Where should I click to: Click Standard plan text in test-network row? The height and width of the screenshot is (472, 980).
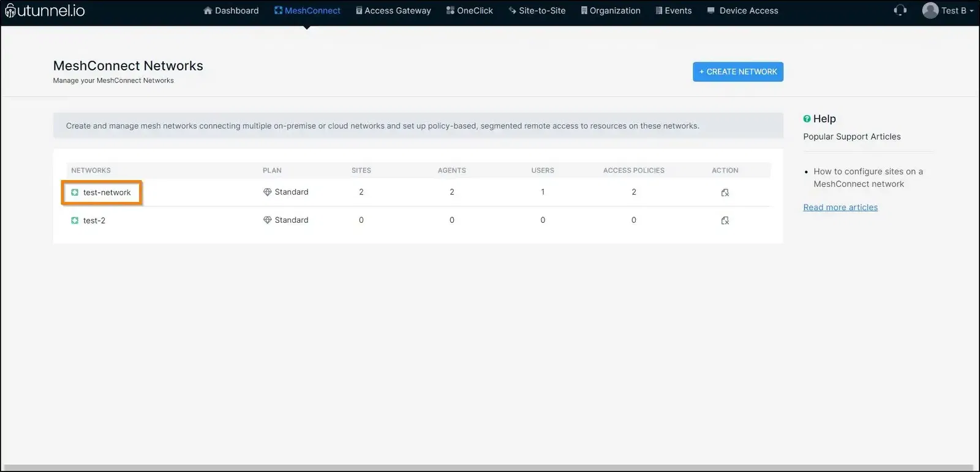292,192
